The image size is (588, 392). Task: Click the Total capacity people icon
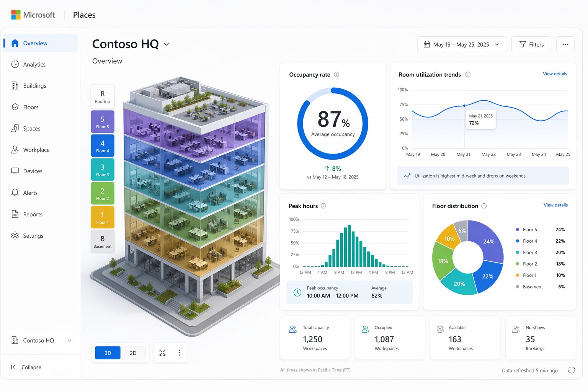point(293,329)
